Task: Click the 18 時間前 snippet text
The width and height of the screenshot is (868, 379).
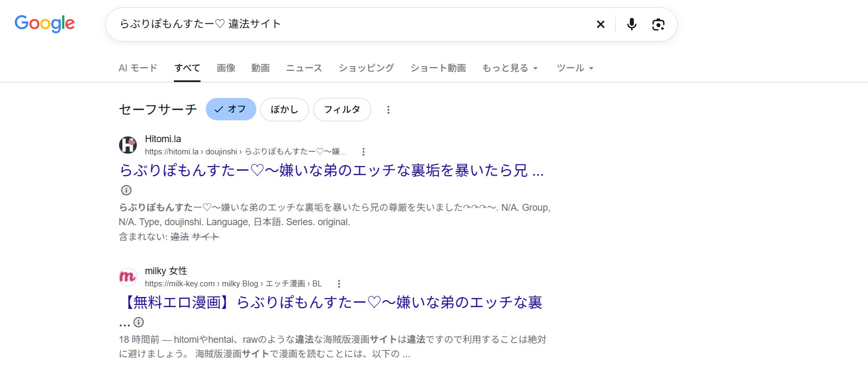Action: [x=139, y=340]
